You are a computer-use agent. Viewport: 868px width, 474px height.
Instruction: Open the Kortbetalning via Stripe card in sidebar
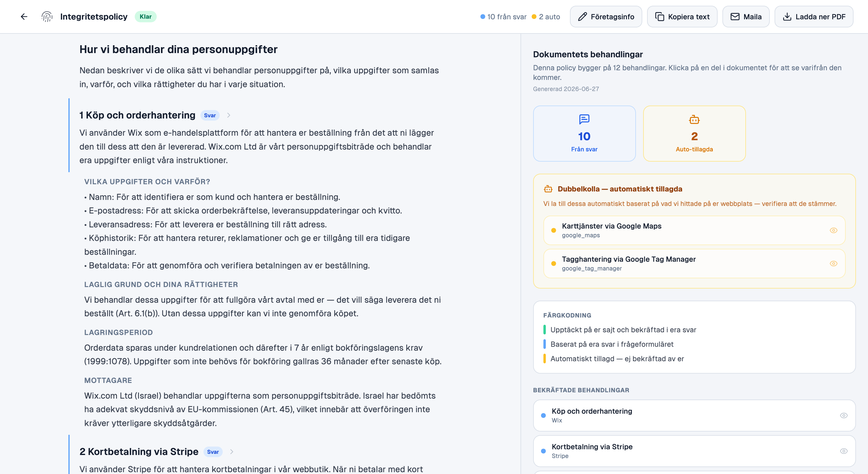tap(694, 451)
